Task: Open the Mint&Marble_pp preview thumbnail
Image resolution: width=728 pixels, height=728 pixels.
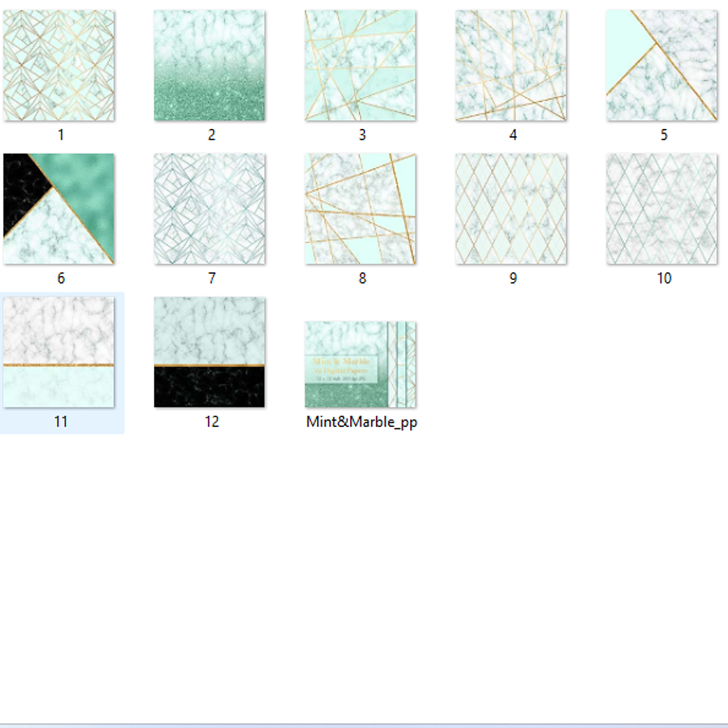Action: pyautogui.click(x=360, y=364)
